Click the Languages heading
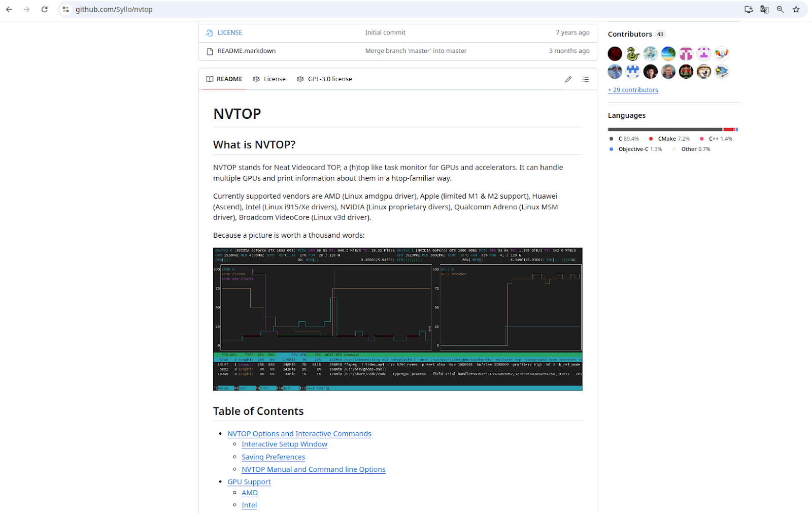This screenshot has width=812, height=513. click(x=627, y=115)
